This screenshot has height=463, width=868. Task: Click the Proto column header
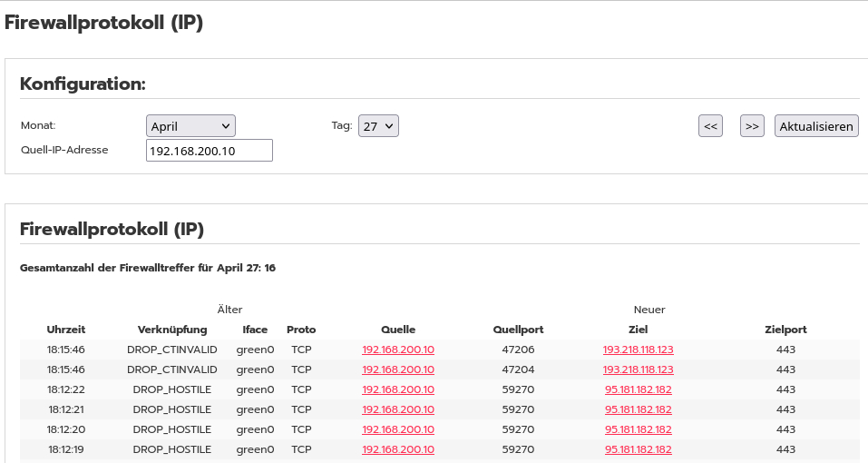(x=301, y=330)
